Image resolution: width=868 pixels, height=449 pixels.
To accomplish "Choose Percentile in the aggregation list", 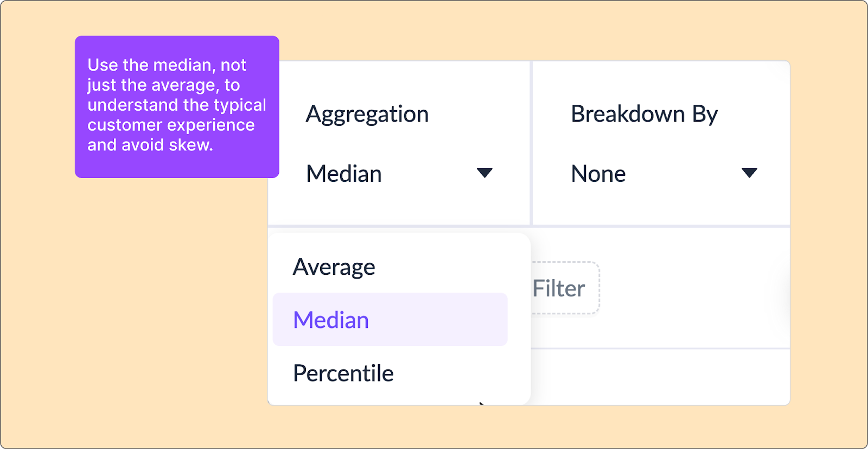I will coord(343,372).
